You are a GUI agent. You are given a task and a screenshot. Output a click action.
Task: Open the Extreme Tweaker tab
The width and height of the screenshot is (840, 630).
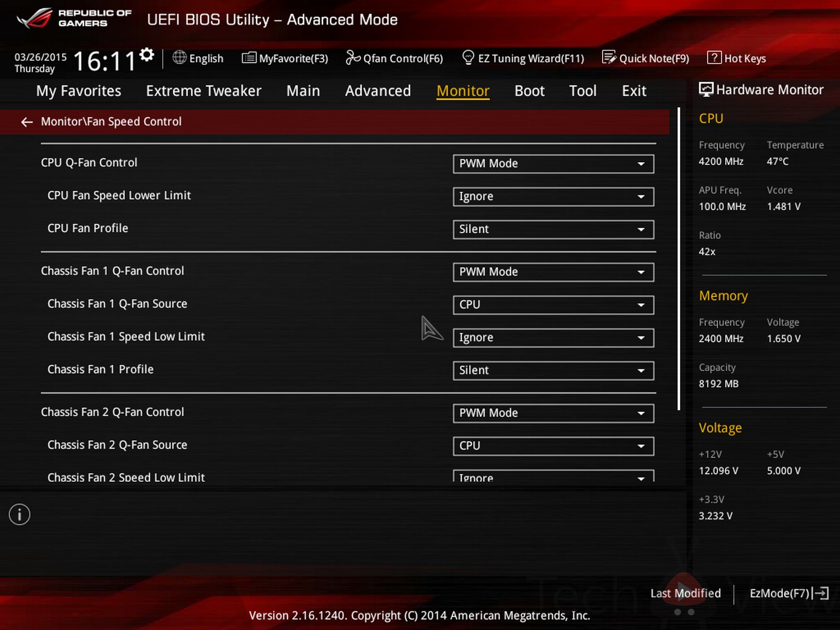[204, 91]
